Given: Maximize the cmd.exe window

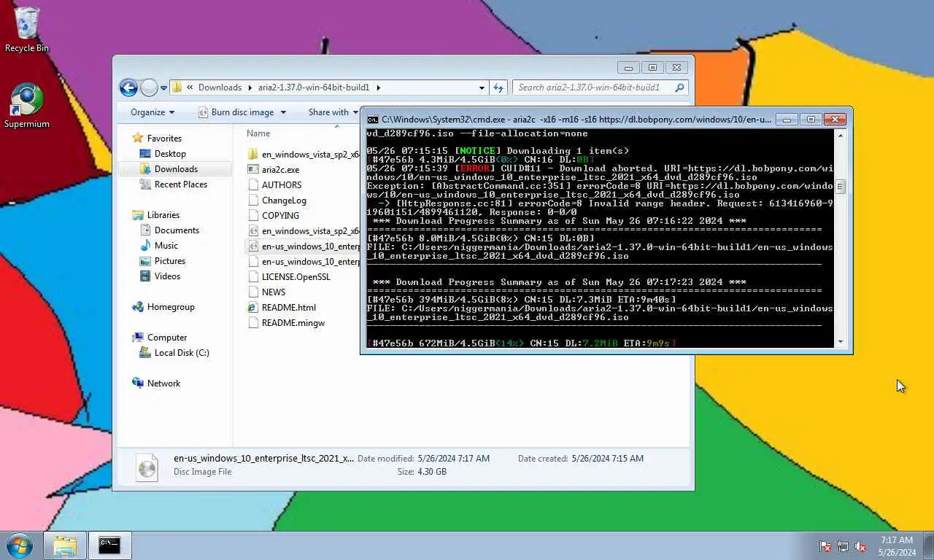Looking at the screenshot, I should 810,120.
